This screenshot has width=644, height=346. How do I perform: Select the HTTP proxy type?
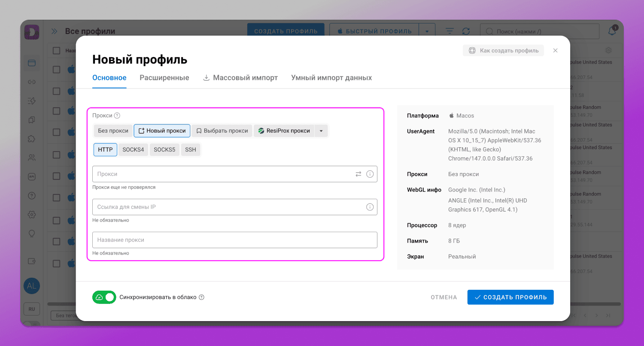(x=105, y=150)
